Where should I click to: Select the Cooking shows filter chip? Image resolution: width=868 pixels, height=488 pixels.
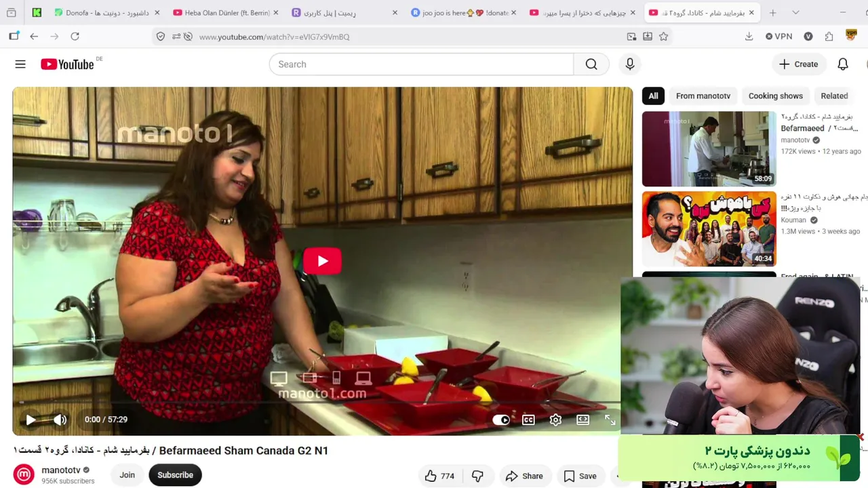pyautogui.click(x=776, y=96)
